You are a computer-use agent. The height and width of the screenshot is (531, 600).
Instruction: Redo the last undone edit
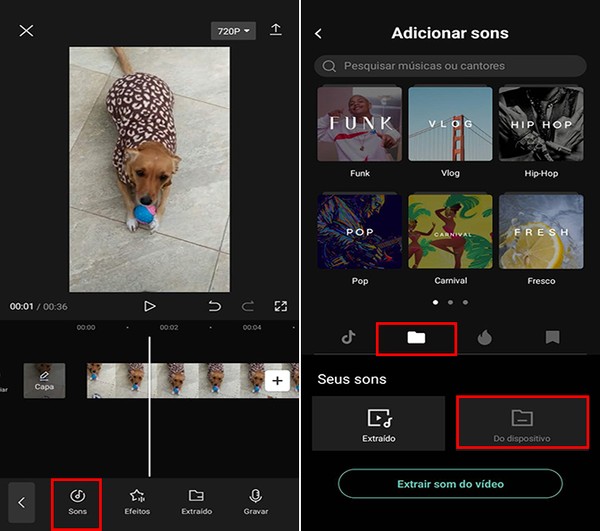click(248, 306)
